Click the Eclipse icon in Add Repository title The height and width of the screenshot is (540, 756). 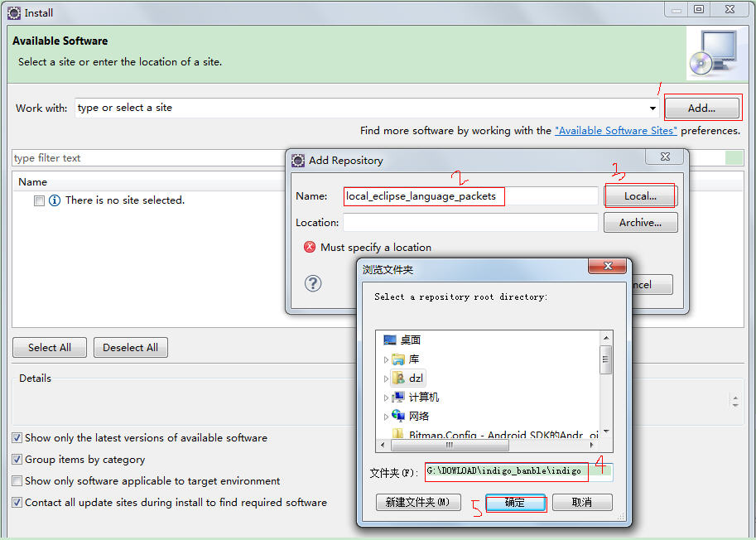[298, 161]
